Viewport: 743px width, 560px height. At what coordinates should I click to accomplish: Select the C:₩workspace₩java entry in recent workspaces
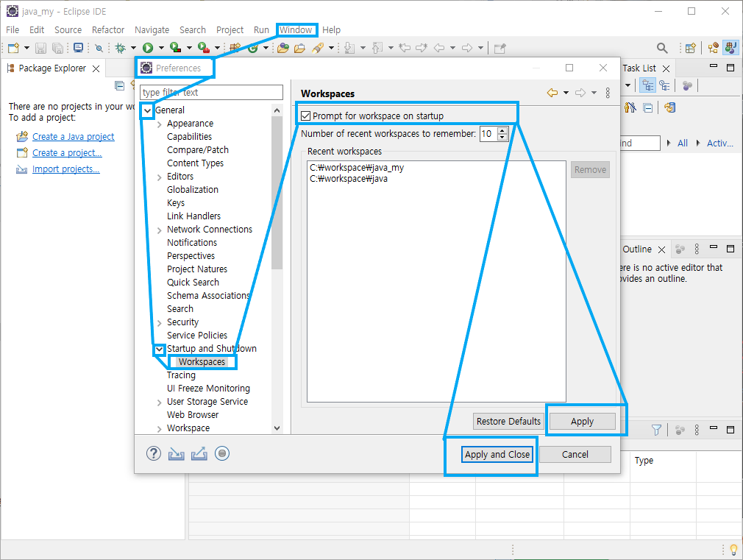tap(349, 179)
